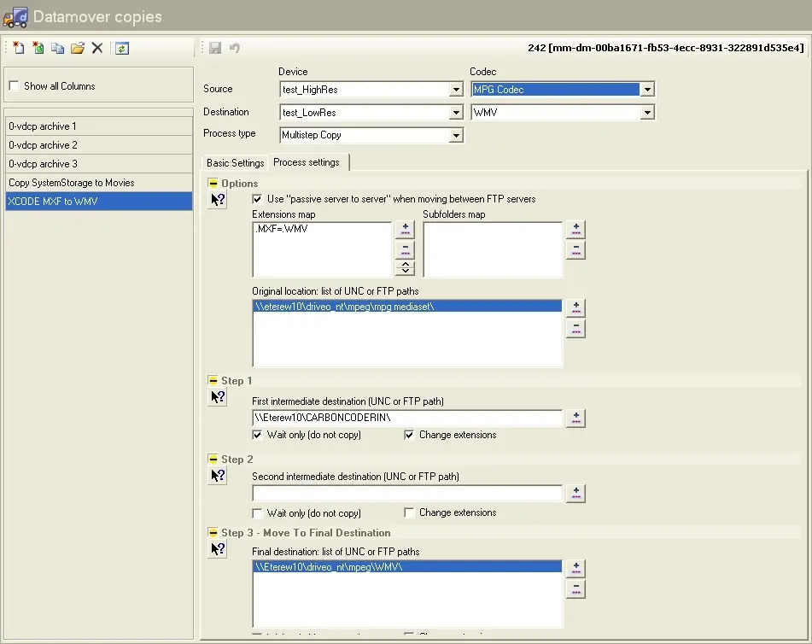Open the Process type dropdown

[x=456, y=136]
